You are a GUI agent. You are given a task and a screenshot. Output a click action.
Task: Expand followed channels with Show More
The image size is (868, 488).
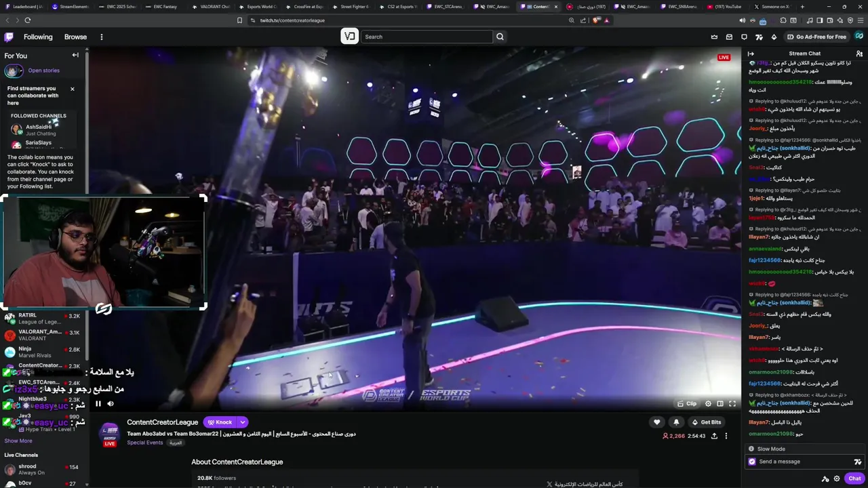pyautogui.click(x=18, y=441)
